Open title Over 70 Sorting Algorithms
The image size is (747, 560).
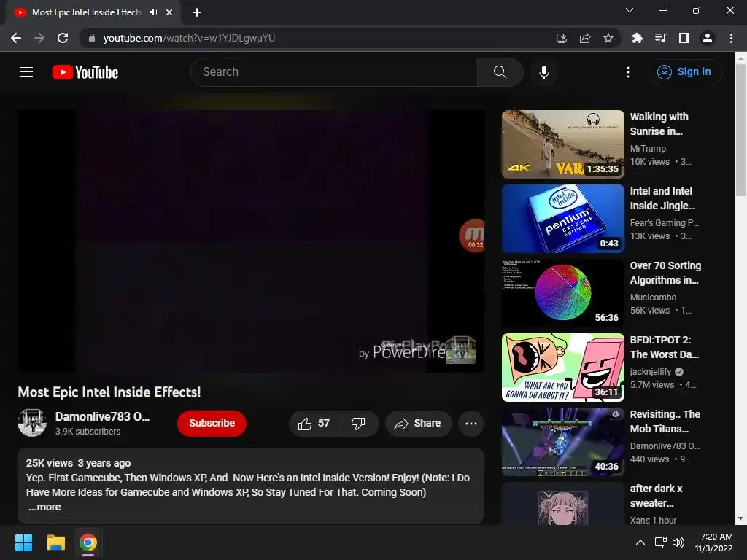point(665,273)
